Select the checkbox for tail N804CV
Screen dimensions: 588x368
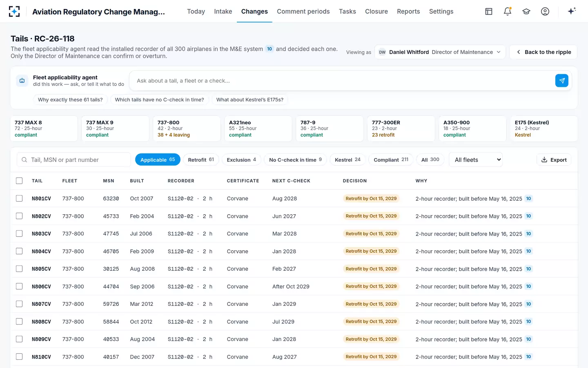tap(19, 251)
